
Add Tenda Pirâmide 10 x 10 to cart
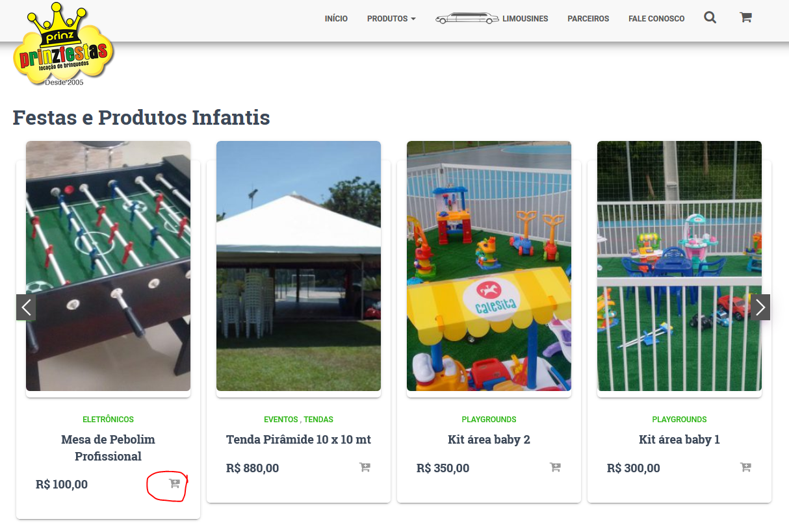point(365,467)
